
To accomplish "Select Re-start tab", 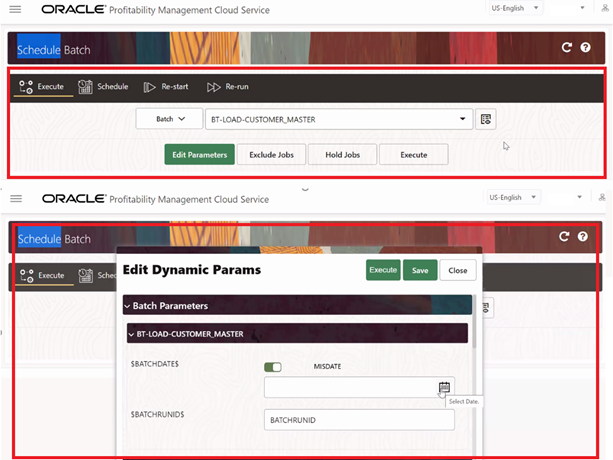I will point(166,87).
